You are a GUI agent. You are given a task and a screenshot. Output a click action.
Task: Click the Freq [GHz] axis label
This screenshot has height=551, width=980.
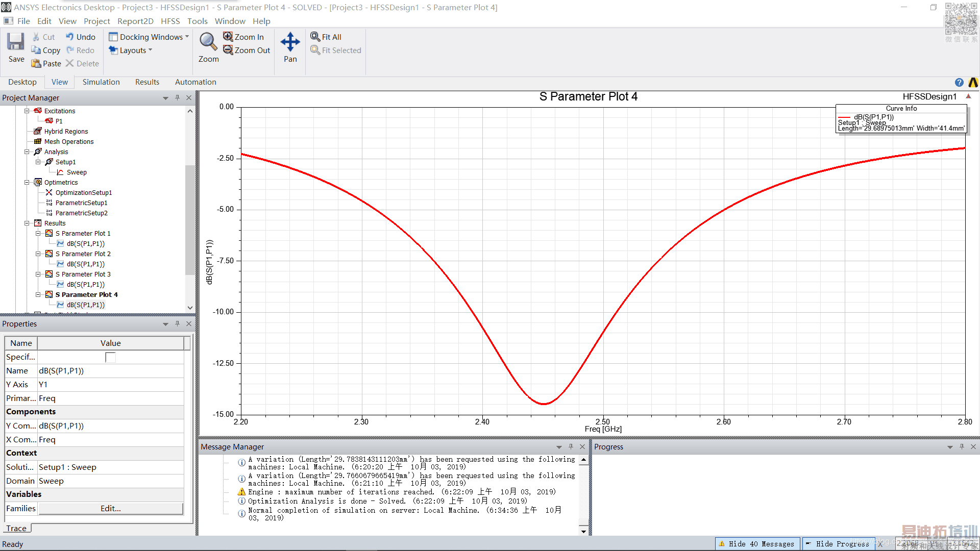[603, 429]
